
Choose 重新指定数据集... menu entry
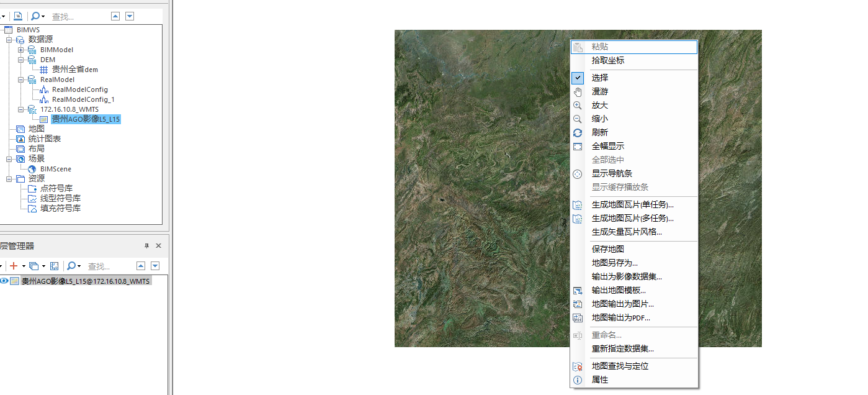point(634,348)
